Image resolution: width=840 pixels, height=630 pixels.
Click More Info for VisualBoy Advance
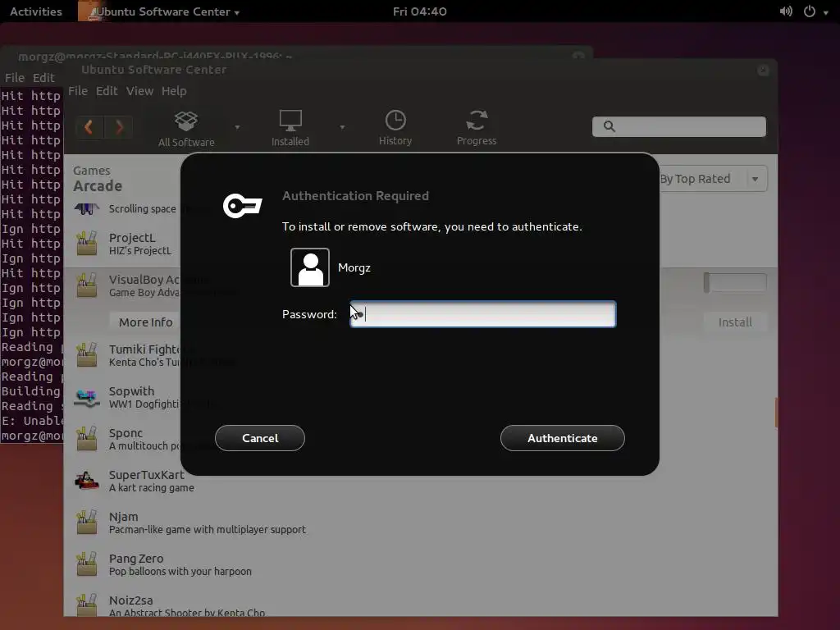click(145, 322)
